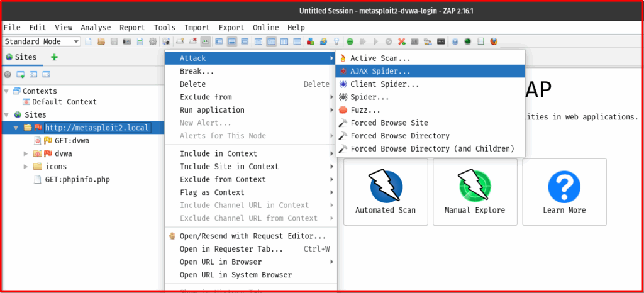Click the Manual Explore button
Image resolution: width=644 pixels, height=293 pixels.
(475, 192)
